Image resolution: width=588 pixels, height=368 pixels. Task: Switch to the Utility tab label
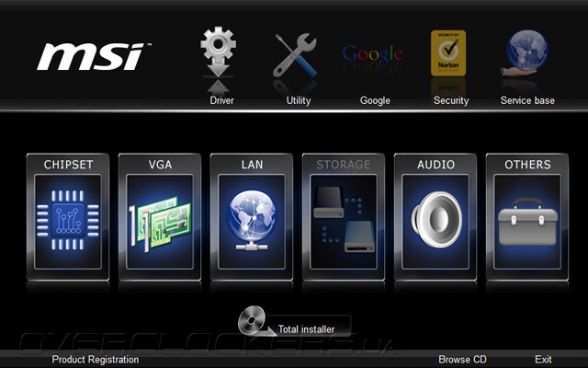pos(299,100)
